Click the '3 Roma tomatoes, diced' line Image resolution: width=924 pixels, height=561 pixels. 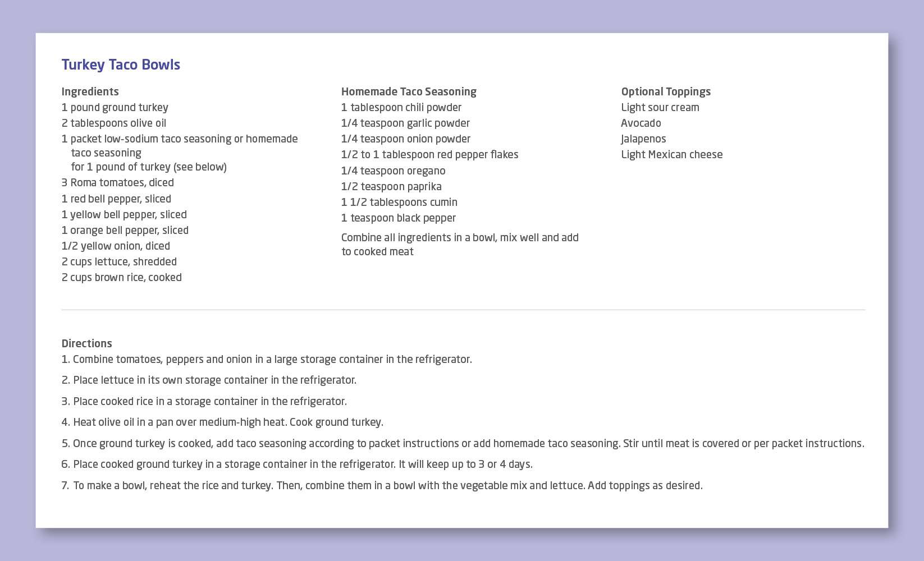click(117, 182)
